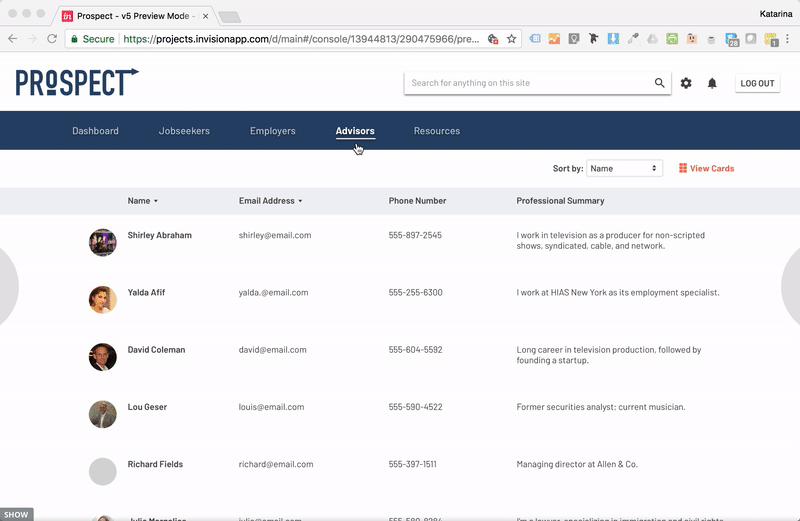Click the name David Coleman

pos(156,350)
